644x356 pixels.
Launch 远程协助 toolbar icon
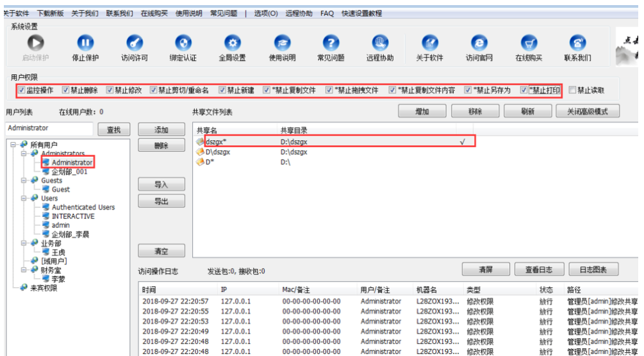[x=381, y=43]
